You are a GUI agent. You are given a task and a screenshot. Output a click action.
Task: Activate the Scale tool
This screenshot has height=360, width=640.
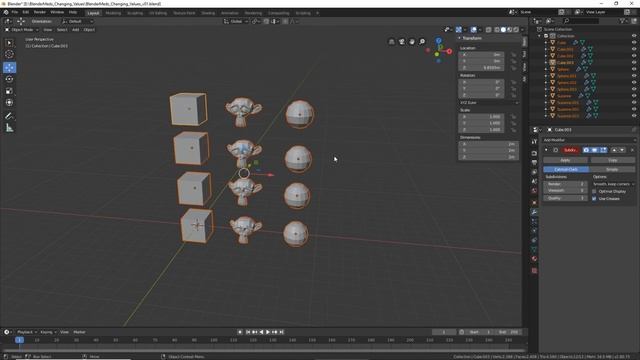[x=9, y=91]
